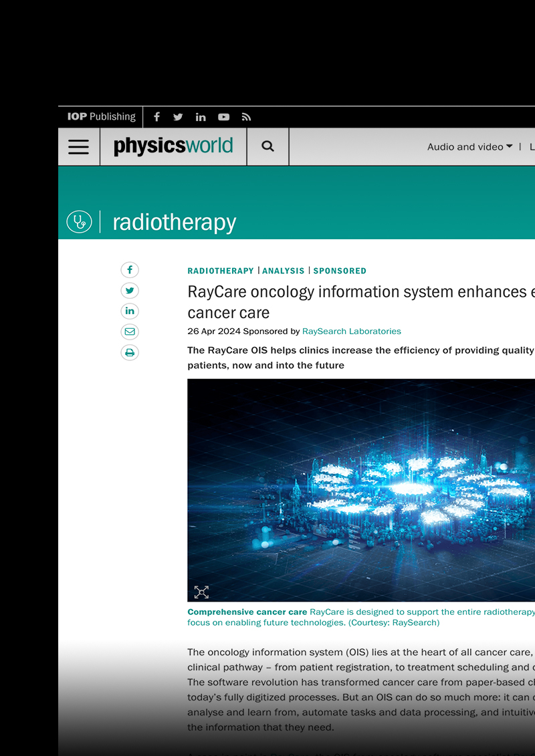Screen dimensions: 535x756
Task: Open Facebook link in top bar
Action: pyautogui.click(x=156, y=117)
